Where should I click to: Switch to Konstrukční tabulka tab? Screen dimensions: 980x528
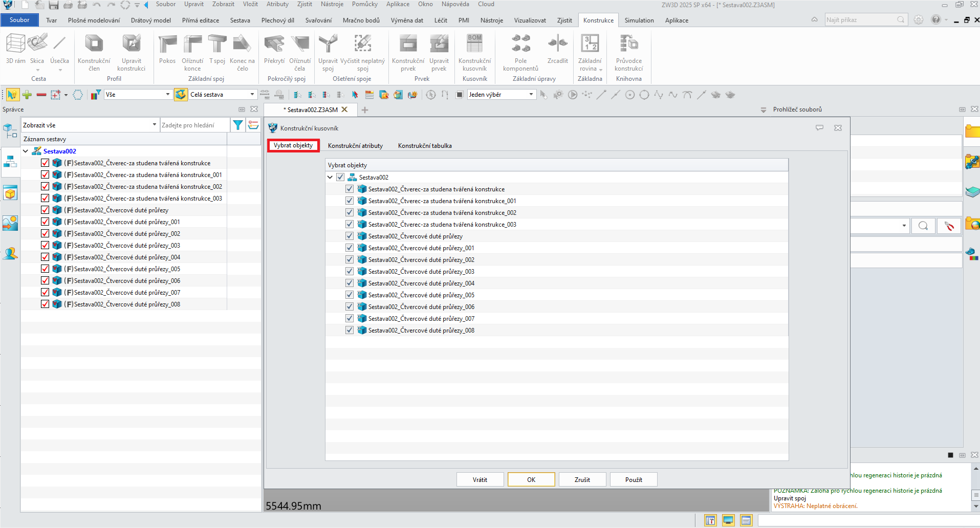click(x=425, y=146)
